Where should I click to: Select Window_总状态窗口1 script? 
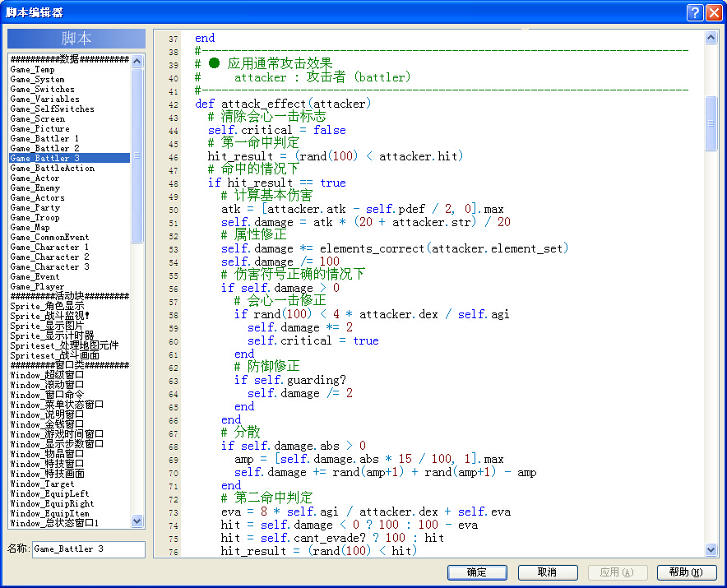(70, 523)
